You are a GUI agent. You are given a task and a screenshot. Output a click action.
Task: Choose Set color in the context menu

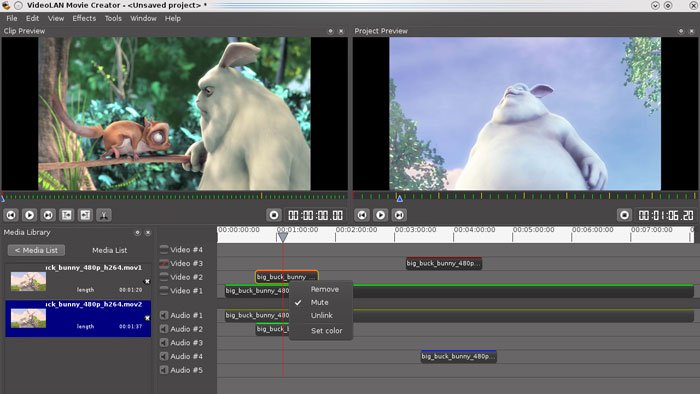coord(321,331)
